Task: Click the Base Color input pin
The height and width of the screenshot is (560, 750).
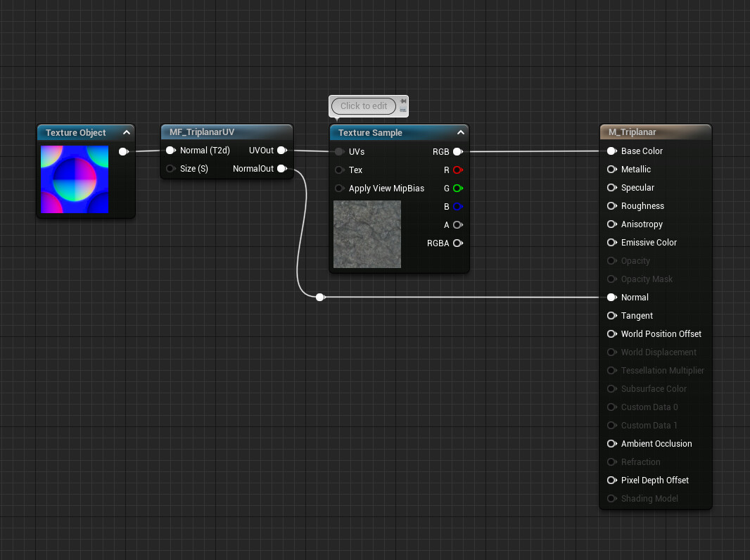Action: (x=611, y=151)
